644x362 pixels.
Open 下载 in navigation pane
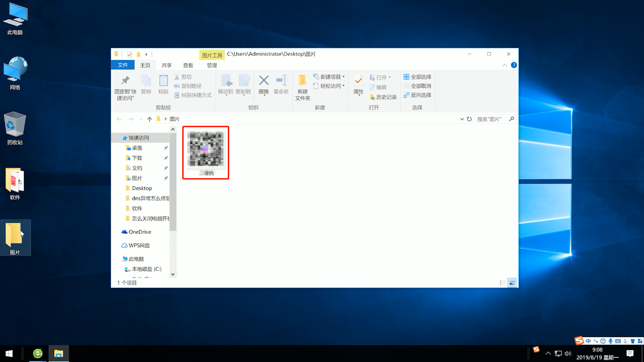click(137, 158)
